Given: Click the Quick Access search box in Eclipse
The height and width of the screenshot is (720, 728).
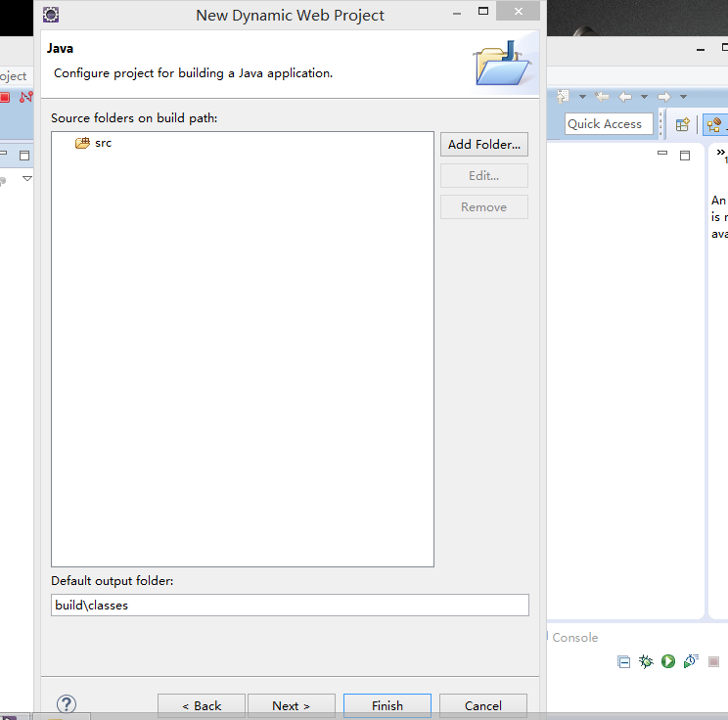Looking at the screenshot, I should [609, 124].
